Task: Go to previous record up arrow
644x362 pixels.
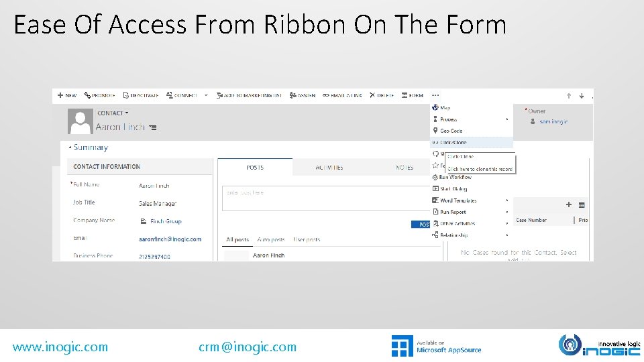Action: click(569, 96)
